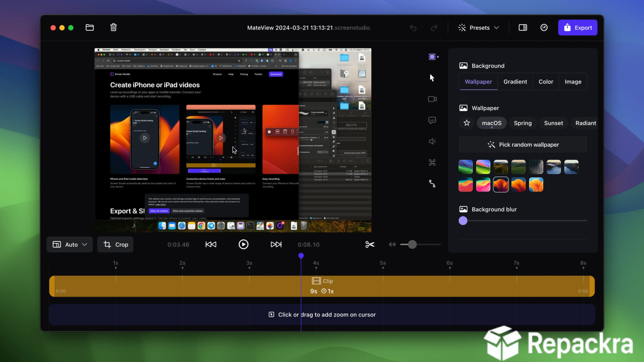The height and width of the screenshot is (362, 644).
Task: Choose the first Sonoma blue-green wallpaper
Action: [465, 167]
